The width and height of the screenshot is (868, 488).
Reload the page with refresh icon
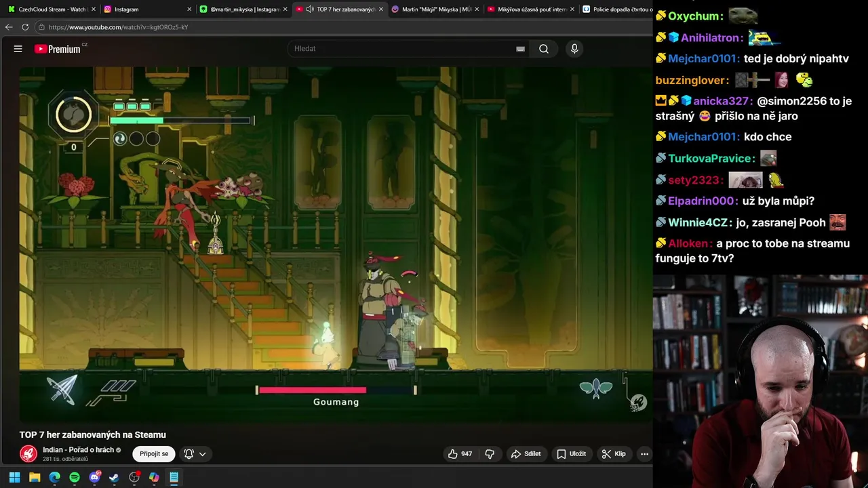click(25, 27)
